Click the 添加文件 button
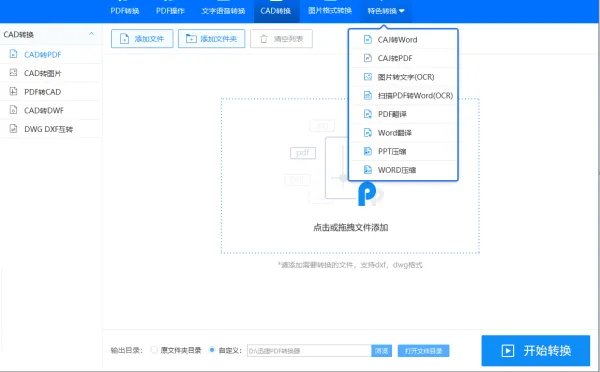The height and width of the screenshot is (372, 600). [142, 39]
